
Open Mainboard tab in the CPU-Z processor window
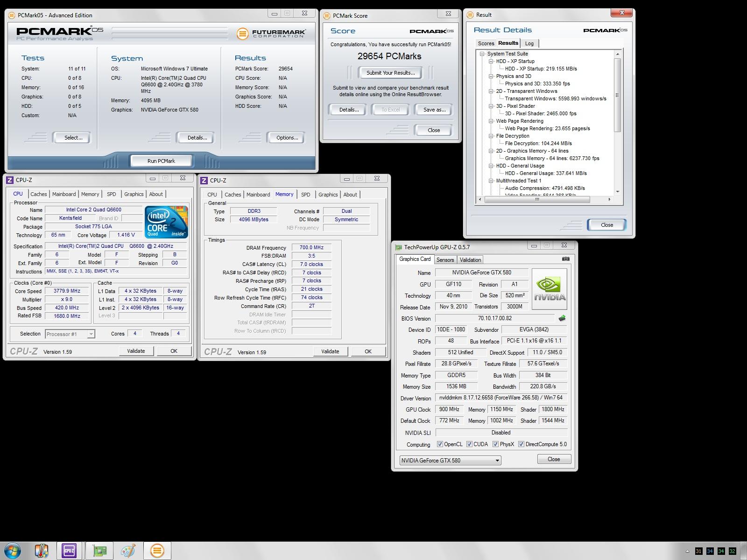click(x=64, y=194)
